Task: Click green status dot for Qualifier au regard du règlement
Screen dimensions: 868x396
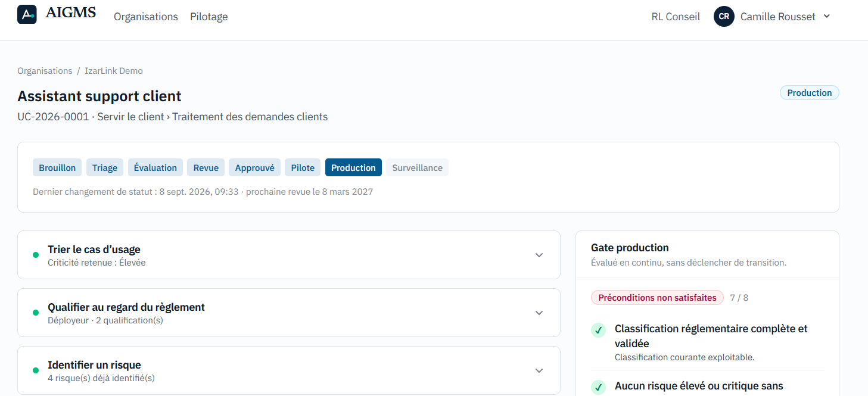Action: click(x=36, y=313)
